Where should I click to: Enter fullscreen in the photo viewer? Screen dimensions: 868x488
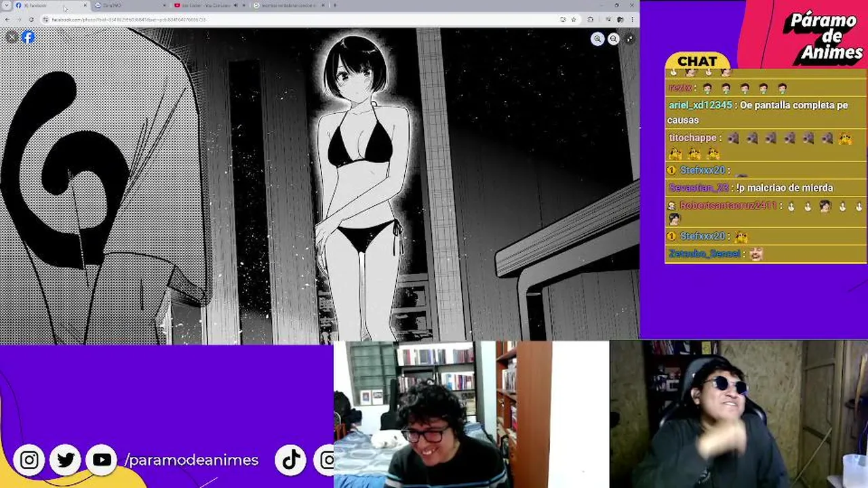coord(630,39)
